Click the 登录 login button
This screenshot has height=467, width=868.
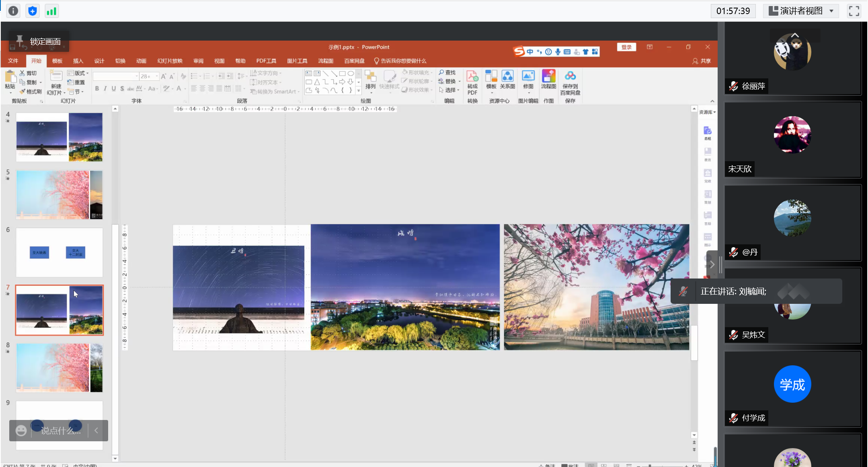click(x=626, y=47)
